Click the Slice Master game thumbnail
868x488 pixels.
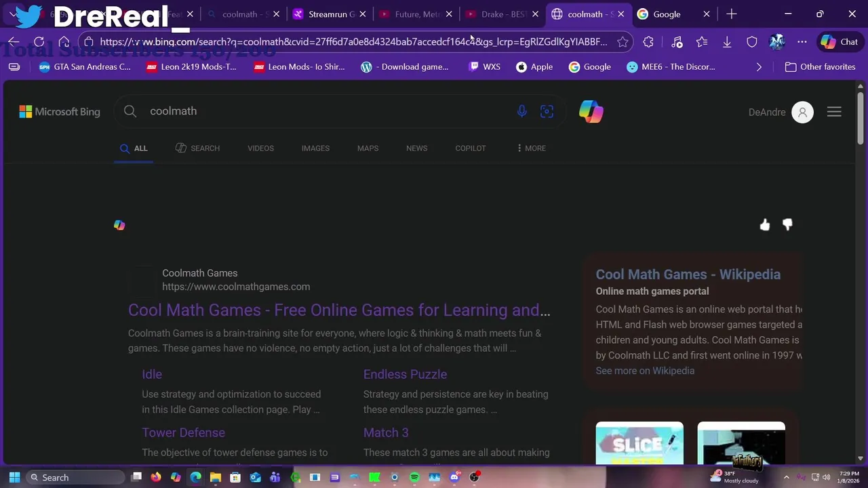pos(639,443)
